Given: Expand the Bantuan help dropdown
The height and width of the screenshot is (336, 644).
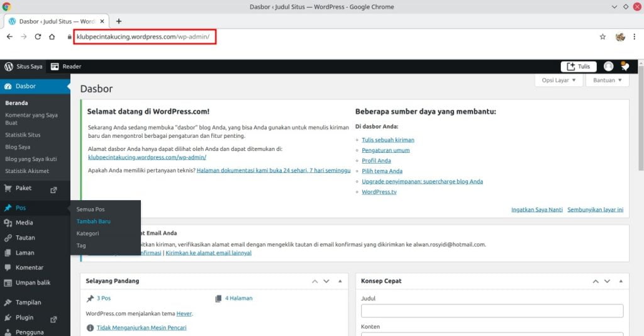Looking at the screenshot, I should [x=607, y=80].
